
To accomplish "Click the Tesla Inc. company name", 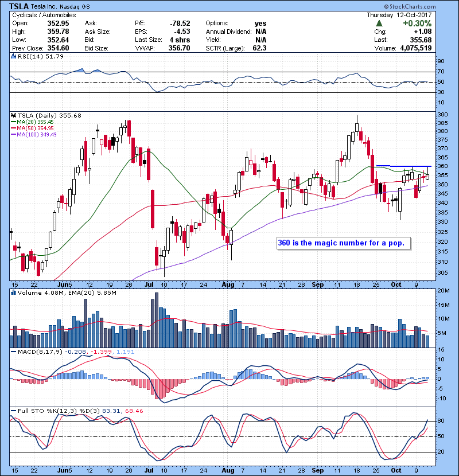I will coord(44,6).
